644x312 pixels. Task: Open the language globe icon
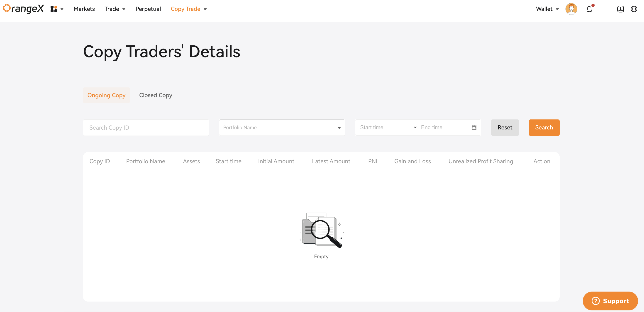[634, 9]
